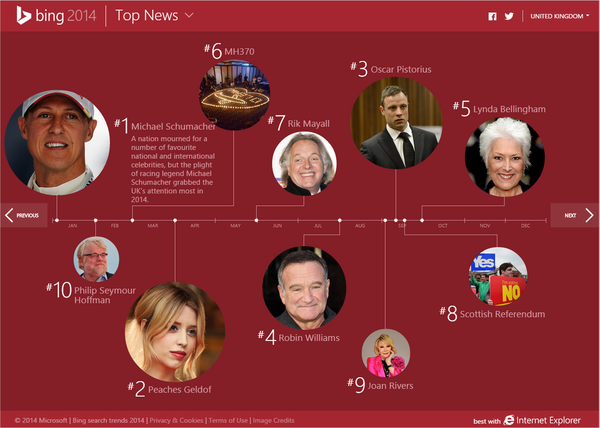Click timeline dot linked to Peaches Geldof

175,220
